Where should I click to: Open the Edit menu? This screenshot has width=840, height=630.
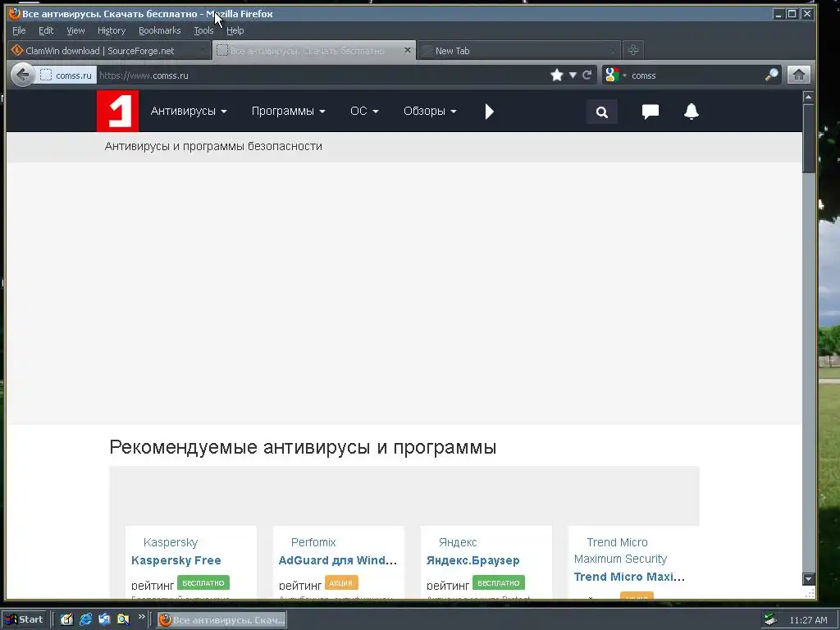coord(46,30)
